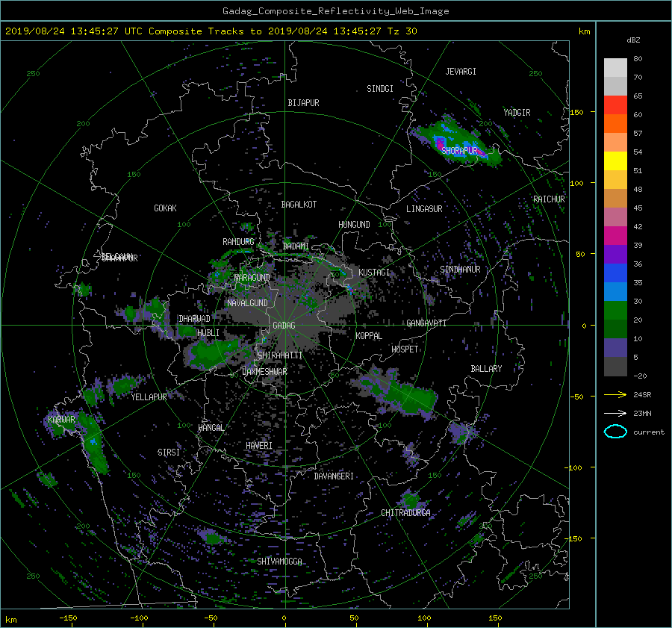Select the light blue 30-35 dBZ swatch
Viewport: 672px width, 628px height.
coord(615,291)
